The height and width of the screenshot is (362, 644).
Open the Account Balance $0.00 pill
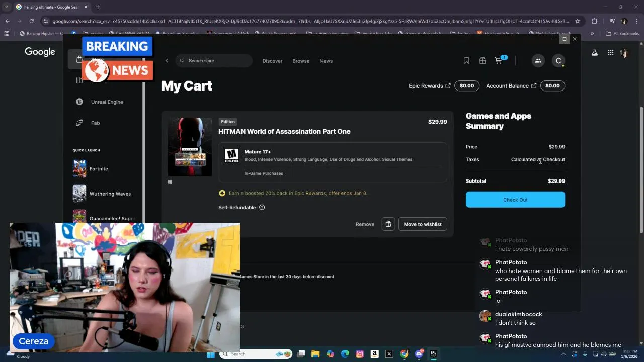[x=552, y=86]
